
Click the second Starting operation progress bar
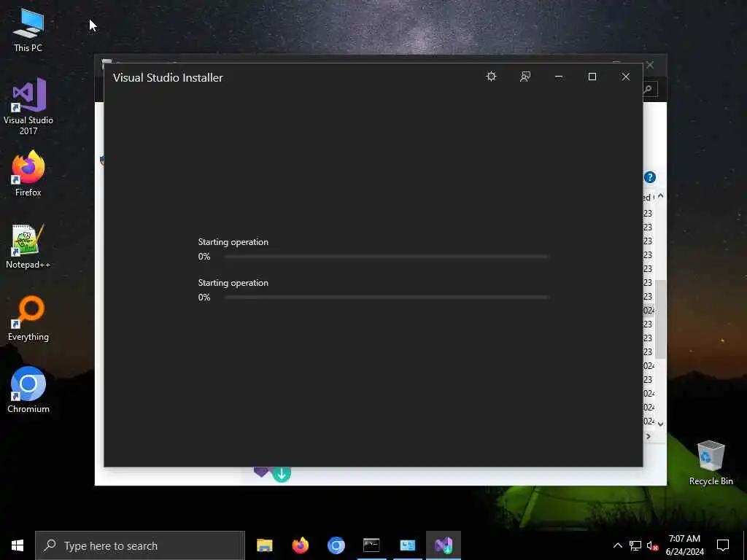pos(387,297)
